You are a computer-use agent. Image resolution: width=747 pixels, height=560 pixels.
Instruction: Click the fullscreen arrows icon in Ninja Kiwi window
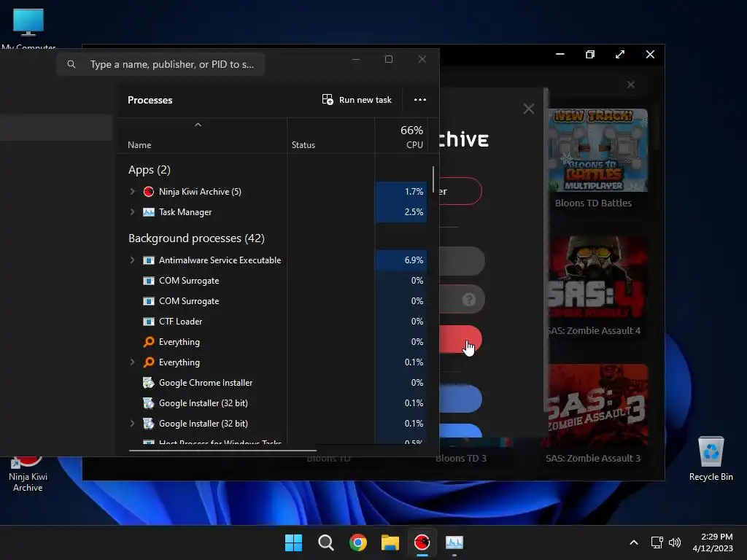click(620, 54)
